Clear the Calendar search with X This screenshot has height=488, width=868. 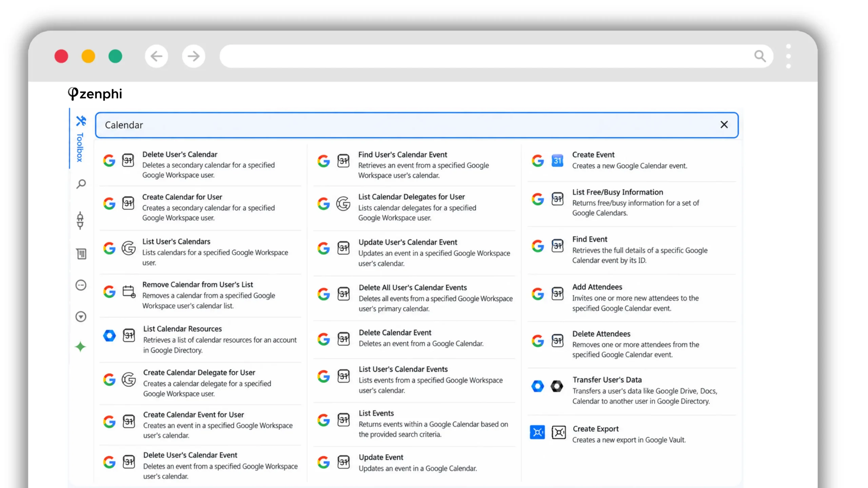tap(724, 125)
